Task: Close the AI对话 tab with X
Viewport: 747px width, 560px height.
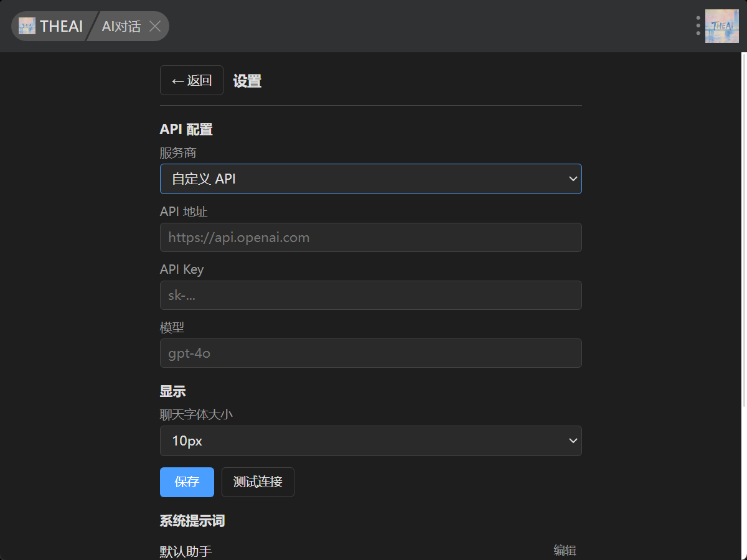Action: pyautogui.click(x=155, y=26)
